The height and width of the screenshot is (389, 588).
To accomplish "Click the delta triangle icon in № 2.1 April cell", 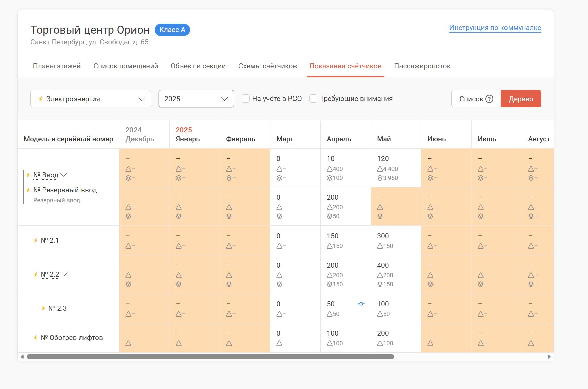I will pyautogui.click(x=330, y=246).
